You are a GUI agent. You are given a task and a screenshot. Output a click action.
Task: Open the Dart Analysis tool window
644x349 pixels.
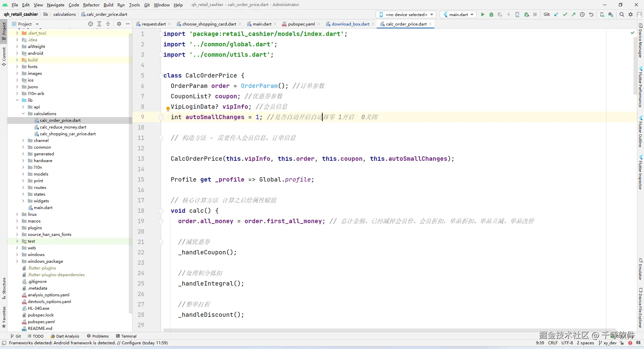(x=65, y=336)
